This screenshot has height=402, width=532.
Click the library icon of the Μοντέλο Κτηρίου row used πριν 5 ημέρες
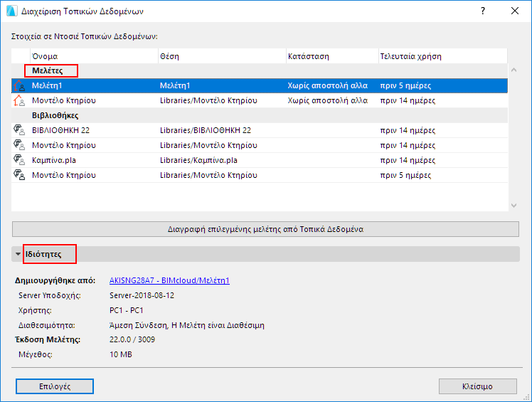tap(19, 175)
